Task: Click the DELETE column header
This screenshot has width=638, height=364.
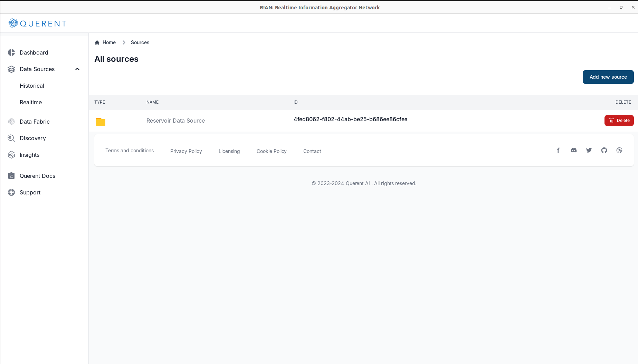Action: 623,102
